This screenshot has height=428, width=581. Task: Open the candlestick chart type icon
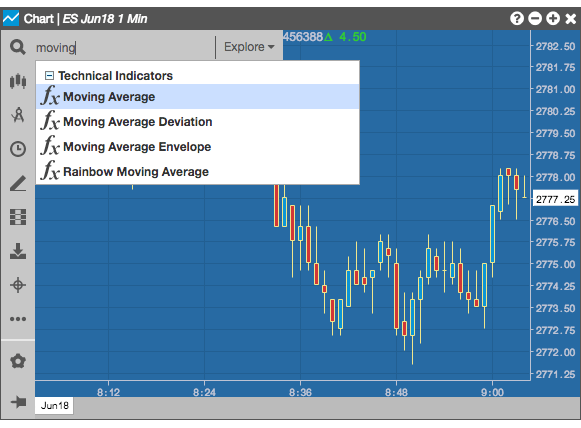18,81
